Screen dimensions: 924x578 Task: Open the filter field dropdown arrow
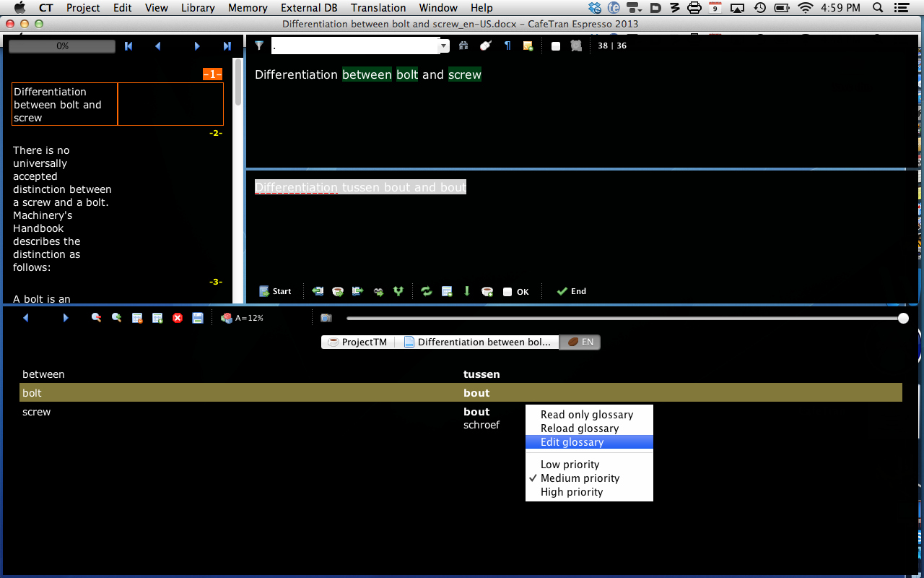444,46
